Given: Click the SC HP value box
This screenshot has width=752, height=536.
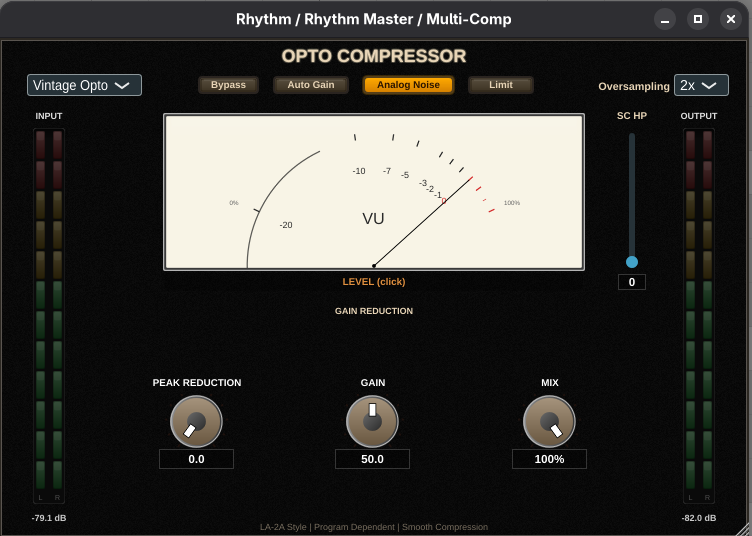Looking at the screenshot, I should (x=632, y=282).
